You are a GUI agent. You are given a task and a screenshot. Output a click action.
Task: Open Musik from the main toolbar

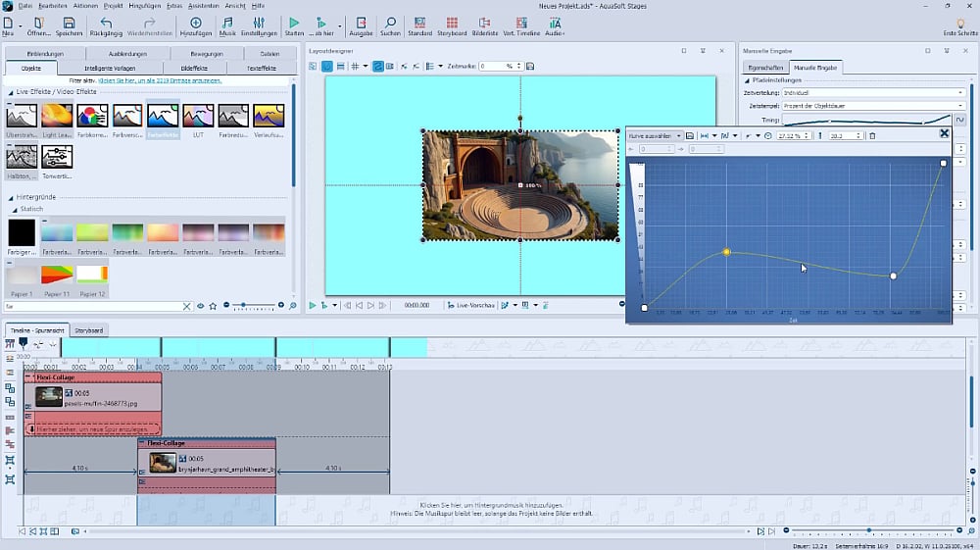[x=227, y=22]
